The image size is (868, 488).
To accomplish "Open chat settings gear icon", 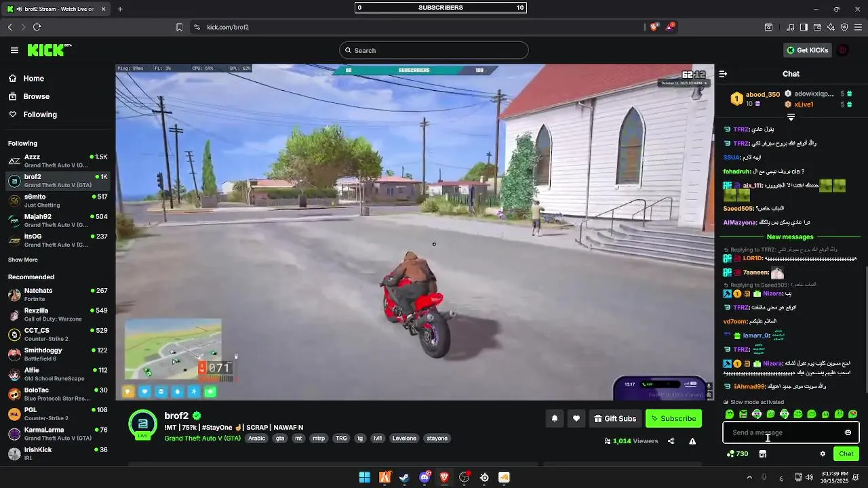I will click(x=823, y=454).
